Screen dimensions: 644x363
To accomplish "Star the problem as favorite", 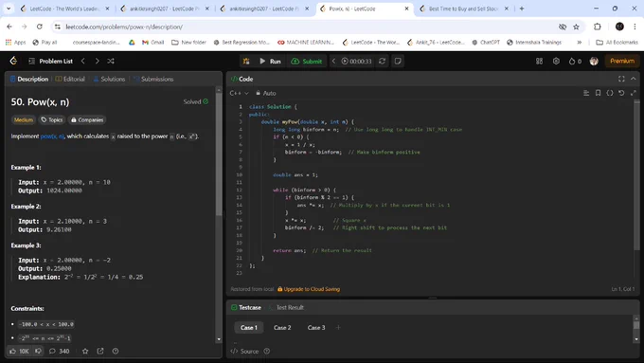I will (x=85, y=351).
